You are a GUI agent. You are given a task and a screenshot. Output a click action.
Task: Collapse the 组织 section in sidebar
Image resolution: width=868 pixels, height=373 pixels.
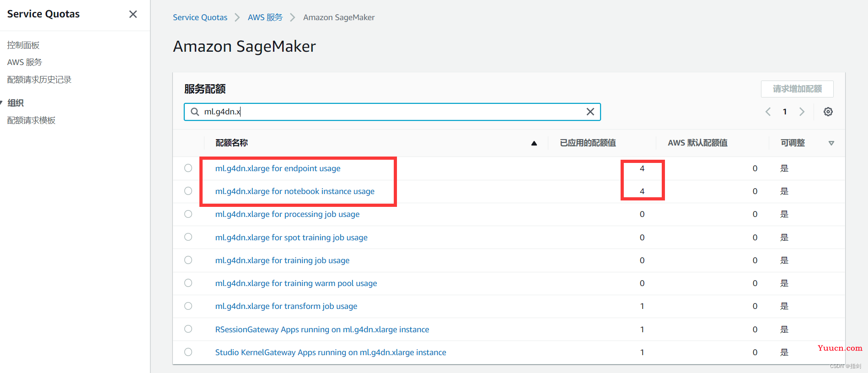2,103
